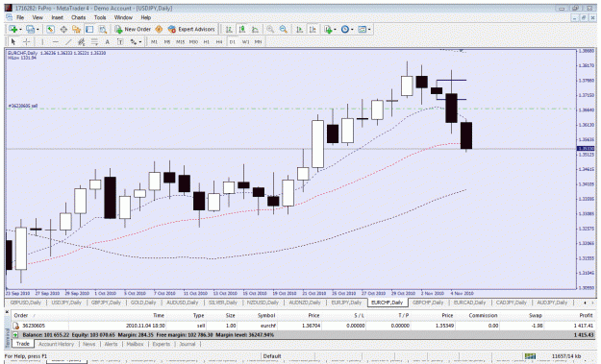Expand the Indicators dropdown arrow

(335, 30)
